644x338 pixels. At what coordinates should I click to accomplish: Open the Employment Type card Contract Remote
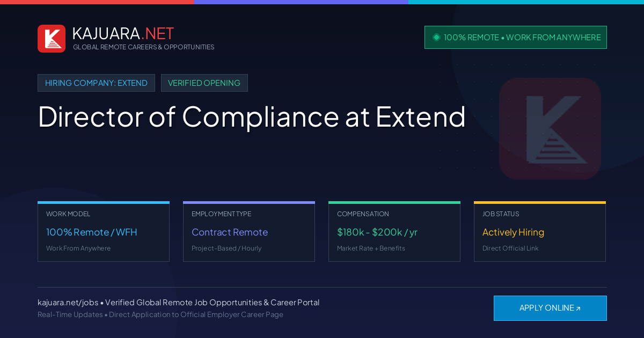coord(249,232)
